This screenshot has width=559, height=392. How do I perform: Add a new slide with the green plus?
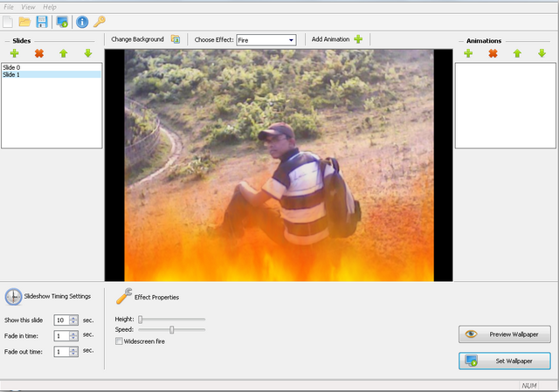(14, 54)
